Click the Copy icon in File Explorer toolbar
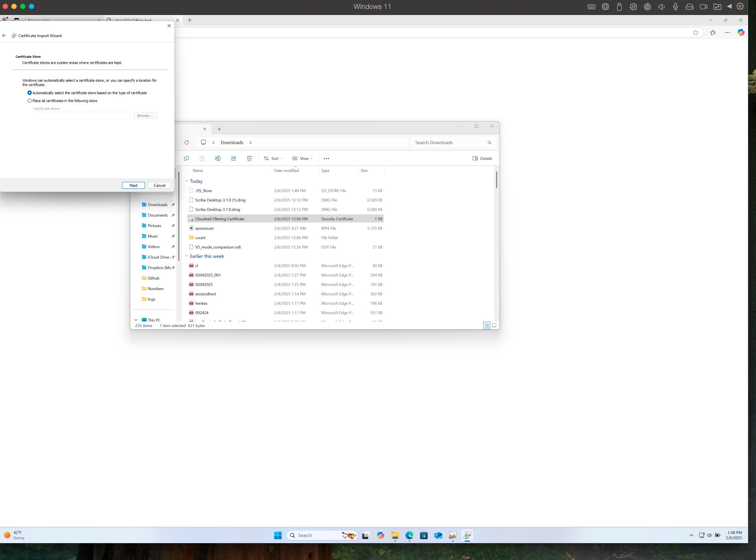Screen dimensions: 756x560 (186, 158)
